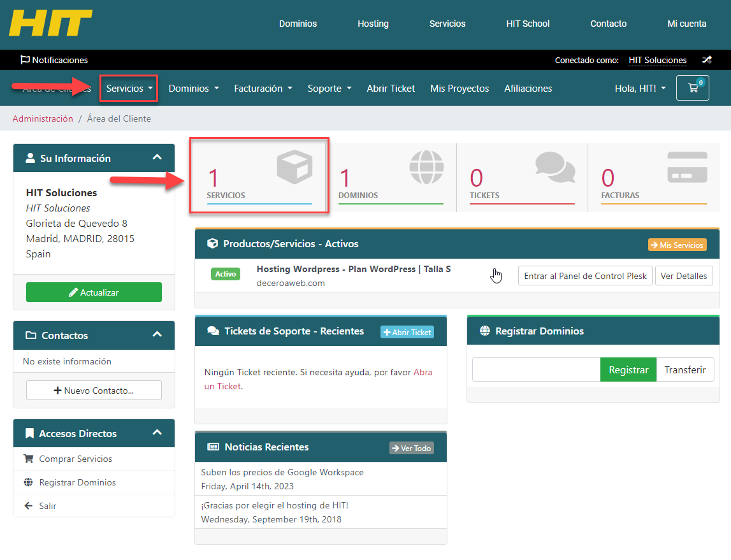731x560 pixels.
Task: Open the shopping cart
Action: coord(693,87)
